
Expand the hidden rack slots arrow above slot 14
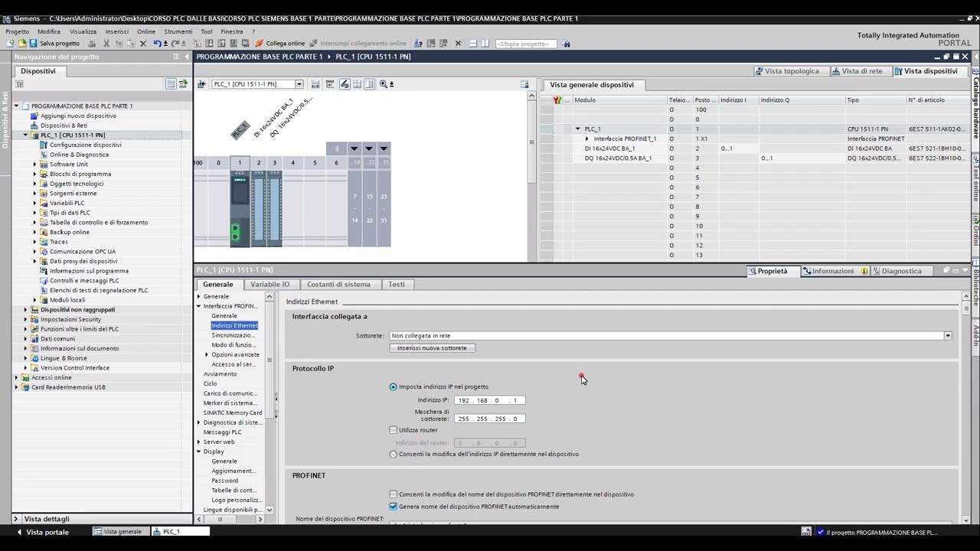tap(354, 148)
